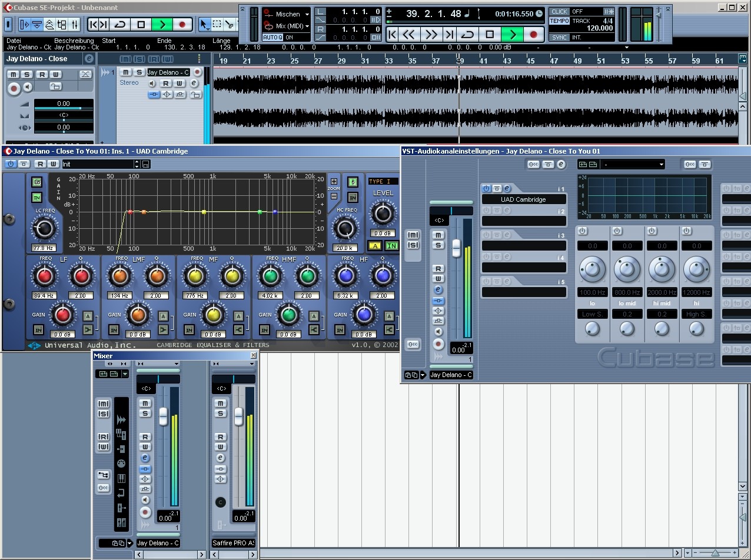This screenshot has width=751, height=560.
Task: Zoom in the Cambridge EQ graph
Action: click(x=334, y=182)
